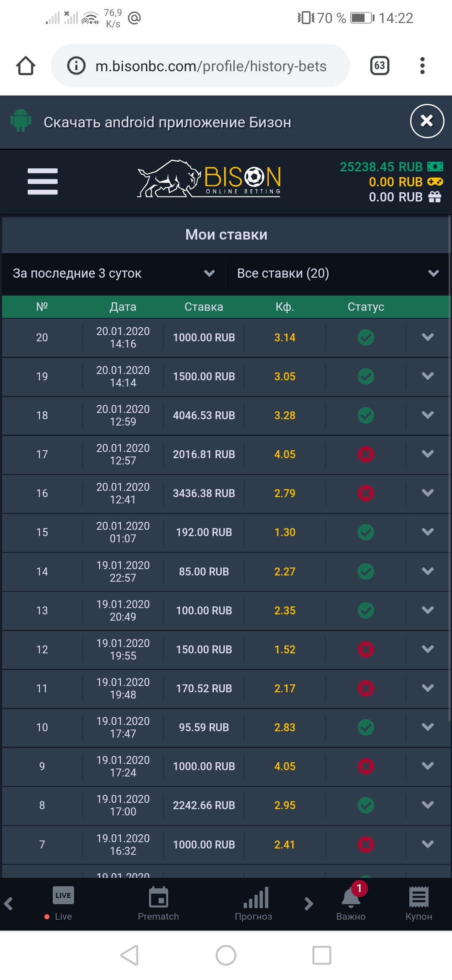Tap the 4046.53 RUB stake cell
452x980 pixels.
(204, 415)
